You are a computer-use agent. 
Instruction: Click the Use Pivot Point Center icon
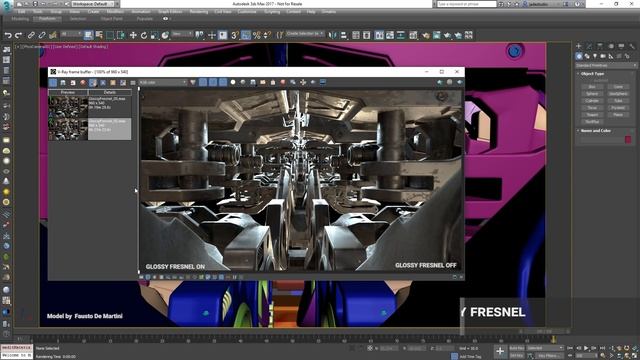(200, 36)
